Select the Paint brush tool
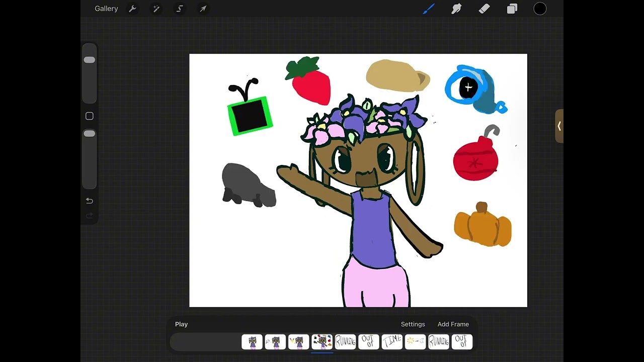Image resolution: width=644 pixels, height=362 pixels. pyautogui.click(x=429, y=9)
